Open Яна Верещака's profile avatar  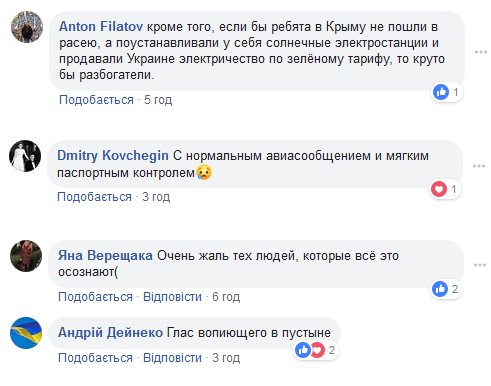(26, 256)
